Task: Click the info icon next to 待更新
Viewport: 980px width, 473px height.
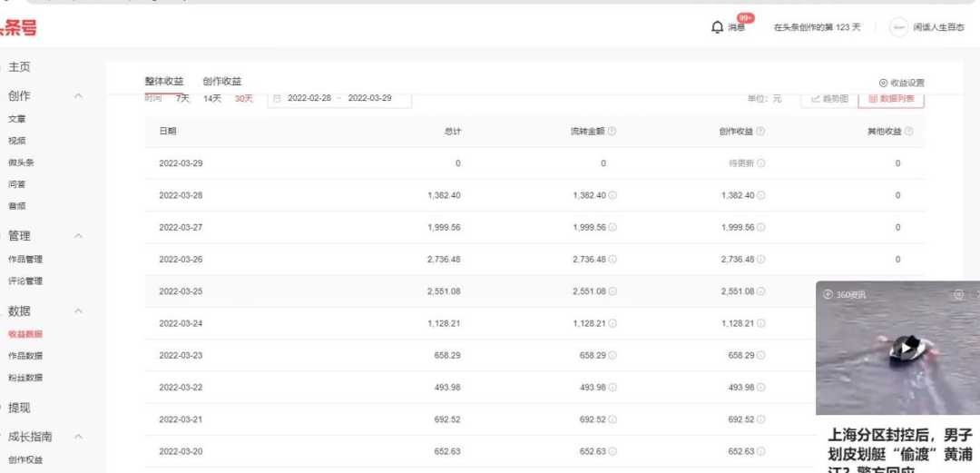Action: click(760, 163)
